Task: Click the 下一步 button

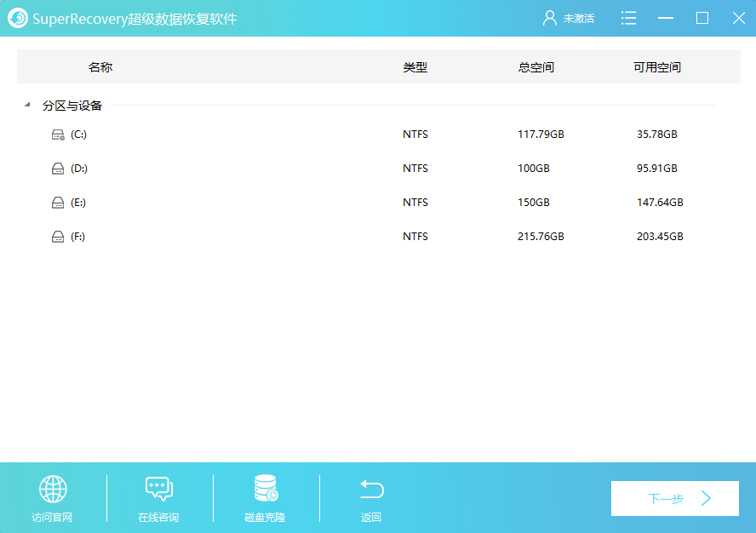Action: click(x=674, y=498)
